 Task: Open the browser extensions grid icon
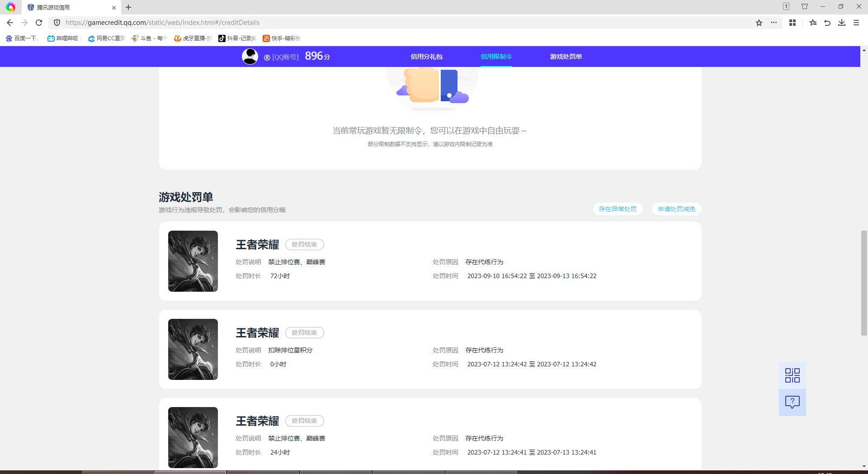[792, 23]
